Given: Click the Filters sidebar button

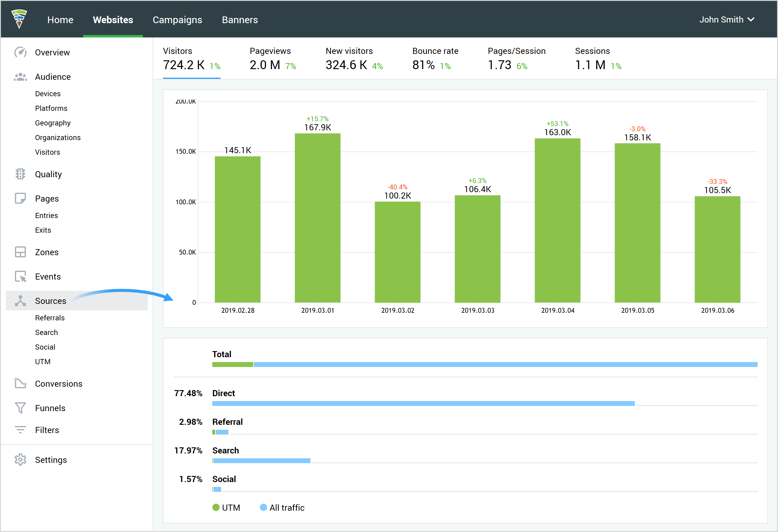Looking at the screenshot, I should click(47, 430).
